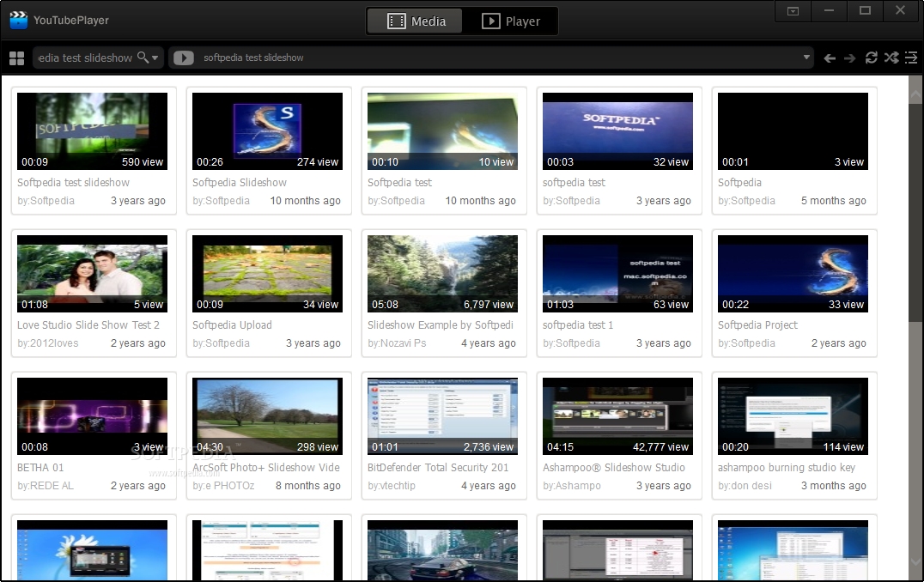The height and width of the screenshot is (582, 924).
Task: Open BitDefender Total Security thumbnail
Action: 442,415
